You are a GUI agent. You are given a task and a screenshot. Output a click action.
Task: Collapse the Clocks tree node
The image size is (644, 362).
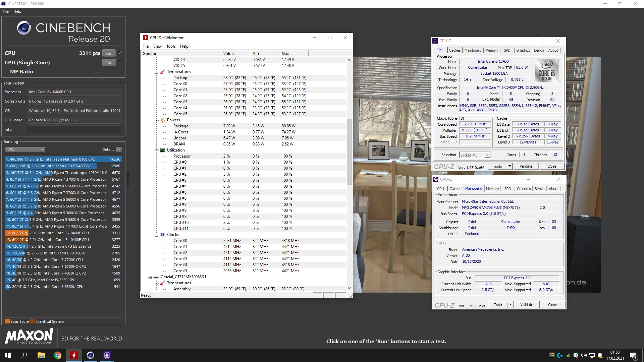click(x=156, y=235)
